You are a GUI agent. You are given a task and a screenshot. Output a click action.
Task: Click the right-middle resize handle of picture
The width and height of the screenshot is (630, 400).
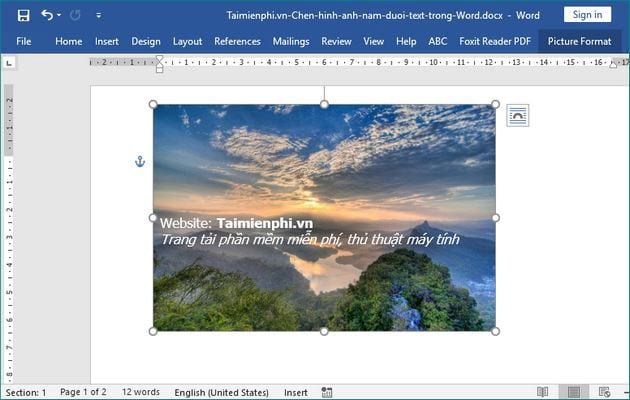click(x=495, y=218)
